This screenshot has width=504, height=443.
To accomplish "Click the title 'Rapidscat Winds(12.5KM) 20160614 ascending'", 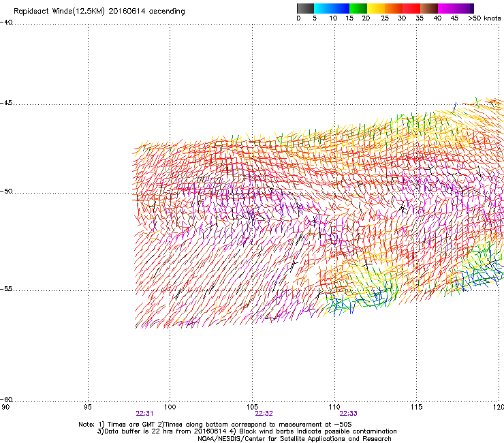I will tap(99, 12).
